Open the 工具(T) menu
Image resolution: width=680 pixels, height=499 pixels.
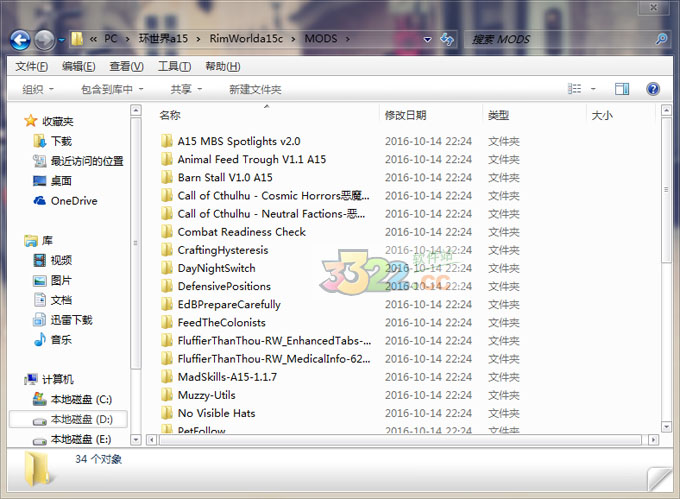[174, 66]
